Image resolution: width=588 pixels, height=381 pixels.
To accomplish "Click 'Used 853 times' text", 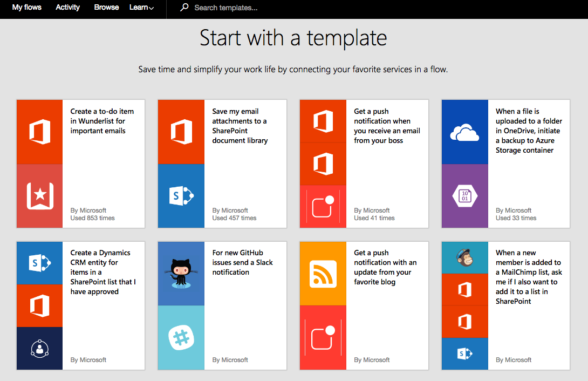I will point(93,218).
